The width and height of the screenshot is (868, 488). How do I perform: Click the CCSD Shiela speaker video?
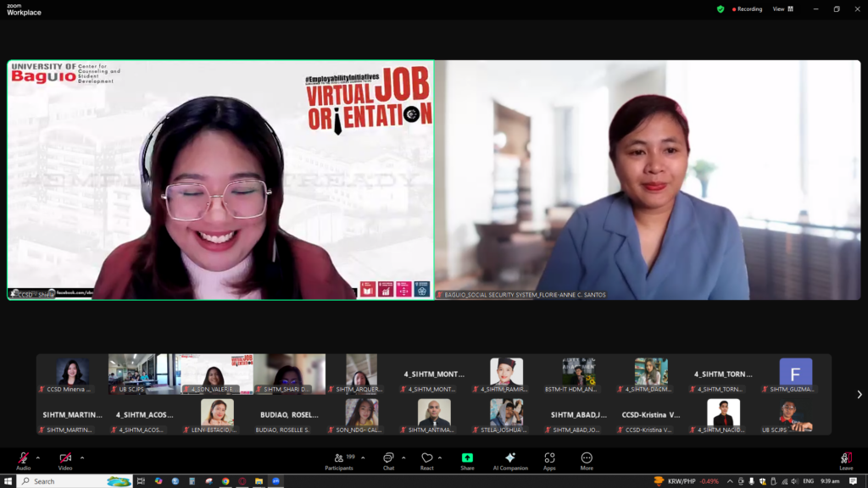[221, 180]
